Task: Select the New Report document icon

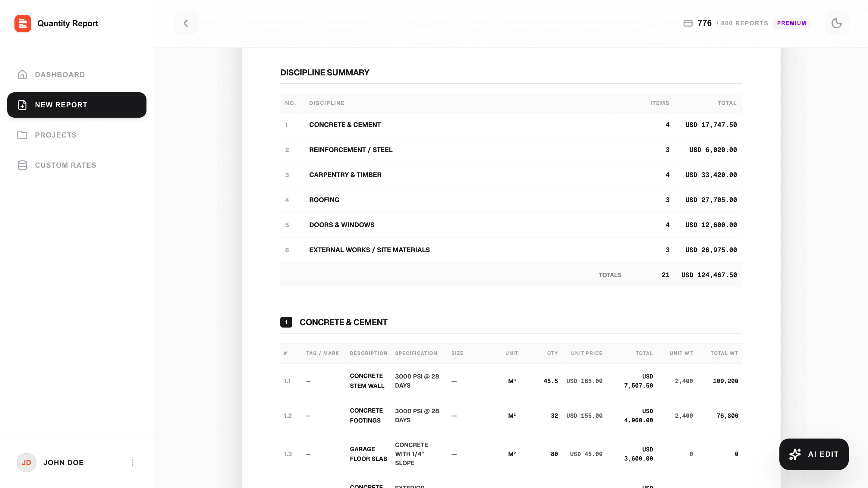Action: (22, 105)
